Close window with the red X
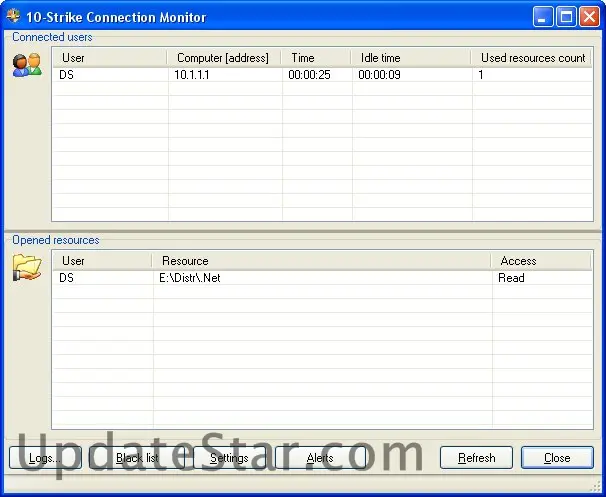 coord(589,17)
